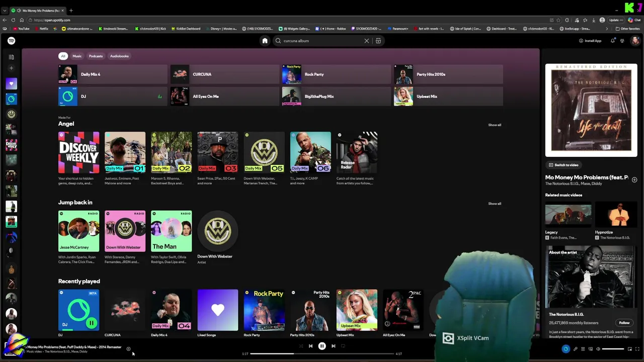Viewport: 644px width, 362px height.
Task: Open the Rock Party shortcut tile
Action: 336,74
